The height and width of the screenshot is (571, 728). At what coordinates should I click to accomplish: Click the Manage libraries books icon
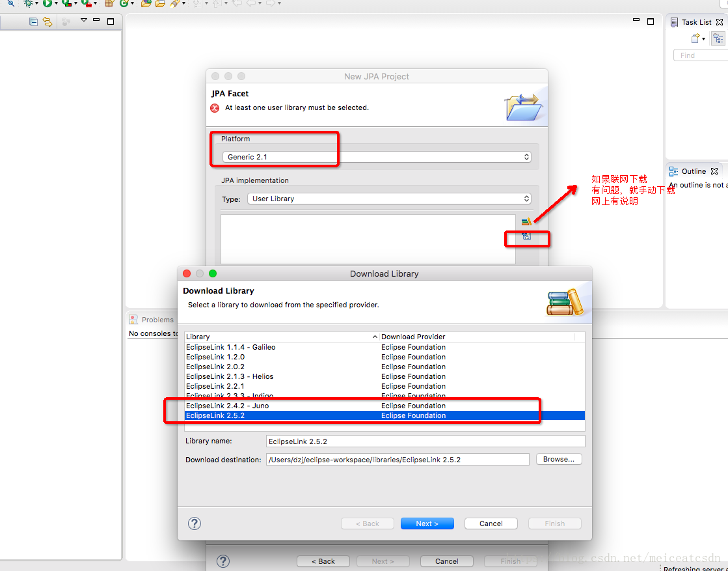[526, 221]
